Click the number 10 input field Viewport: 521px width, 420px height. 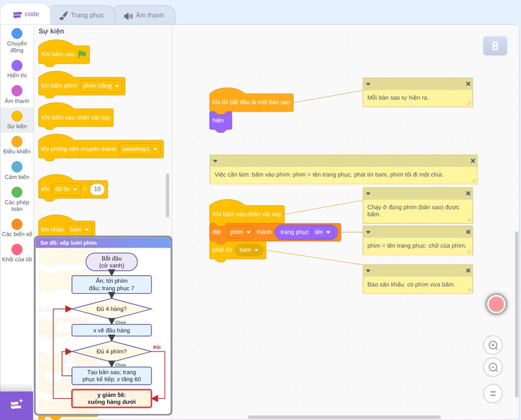click(97, 189)
